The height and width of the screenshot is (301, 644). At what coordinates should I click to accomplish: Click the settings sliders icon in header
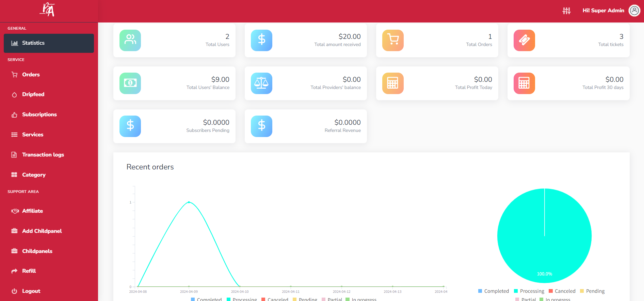pos(566,11)
